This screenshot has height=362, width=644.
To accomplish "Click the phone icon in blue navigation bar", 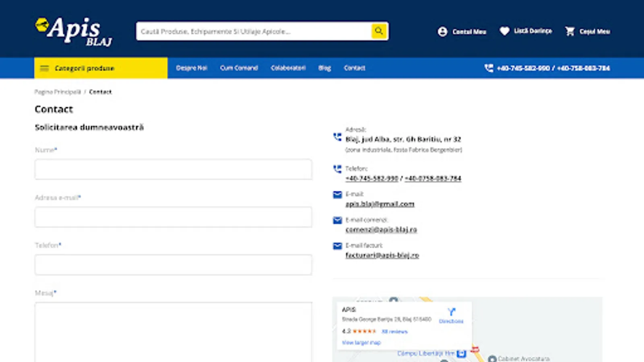I will click(489, 68).
